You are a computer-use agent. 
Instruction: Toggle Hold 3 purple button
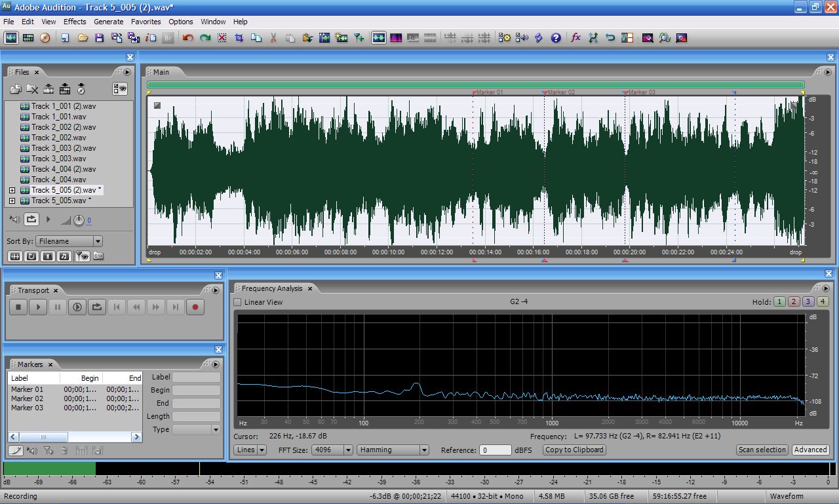point(808,301)
